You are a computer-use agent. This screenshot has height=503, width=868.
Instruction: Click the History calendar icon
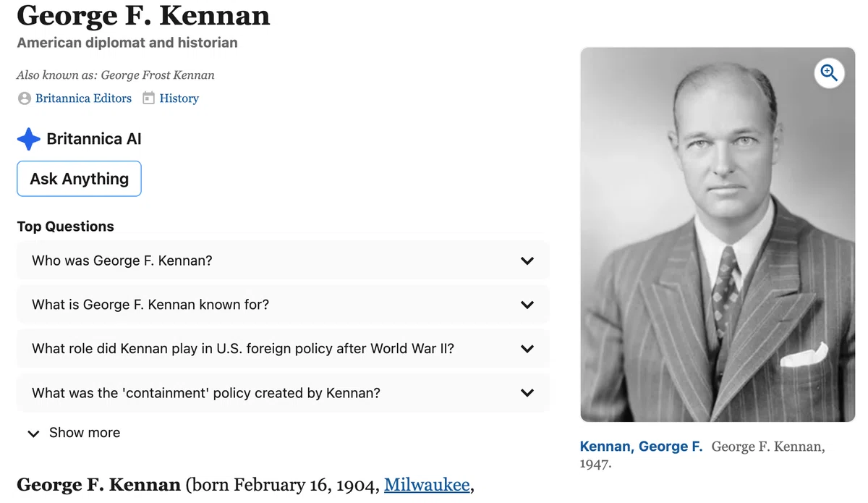148,98
